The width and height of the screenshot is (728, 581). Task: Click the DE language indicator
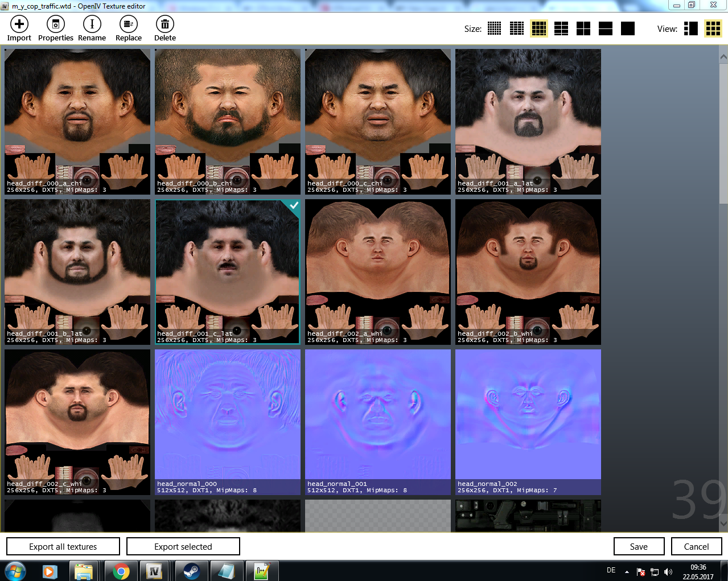[611, 570]
